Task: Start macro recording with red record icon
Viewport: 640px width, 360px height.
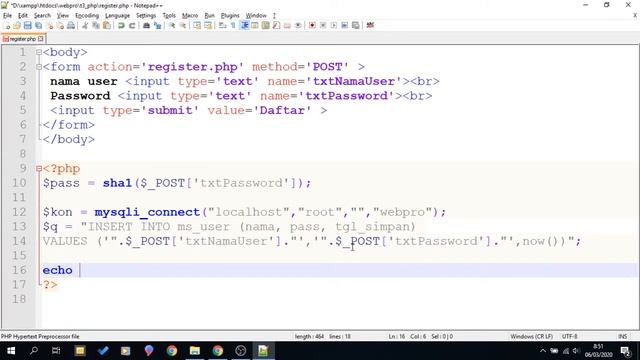Action: (312, 26)
